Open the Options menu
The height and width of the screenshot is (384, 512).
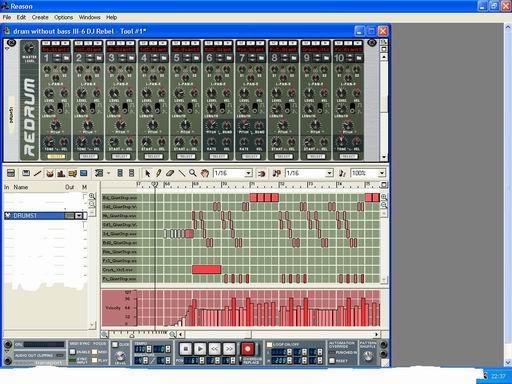[x=63, y=17]
